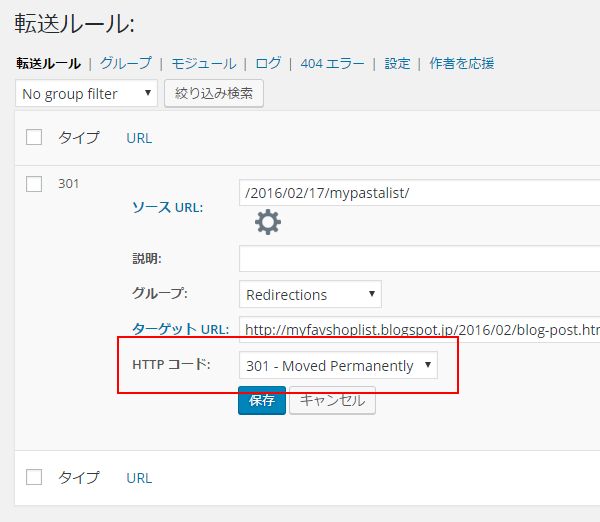This screenshot has height=522, width=600.
Task: Focus the empty 説明 description field
Action: [x=419, y=258]
